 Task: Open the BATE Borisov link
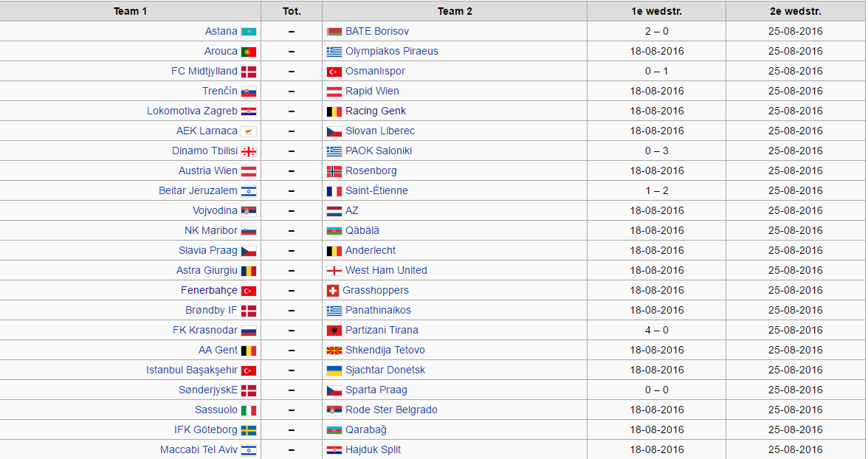tap(377, 32)
